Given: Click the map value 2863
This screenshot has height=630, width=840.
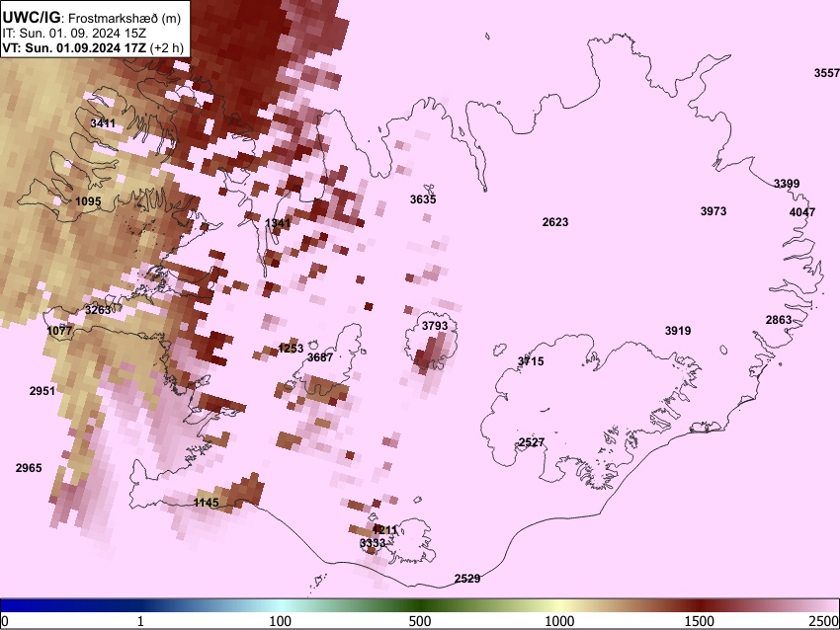Looking at the screenshot, I should tap(779, 320).
